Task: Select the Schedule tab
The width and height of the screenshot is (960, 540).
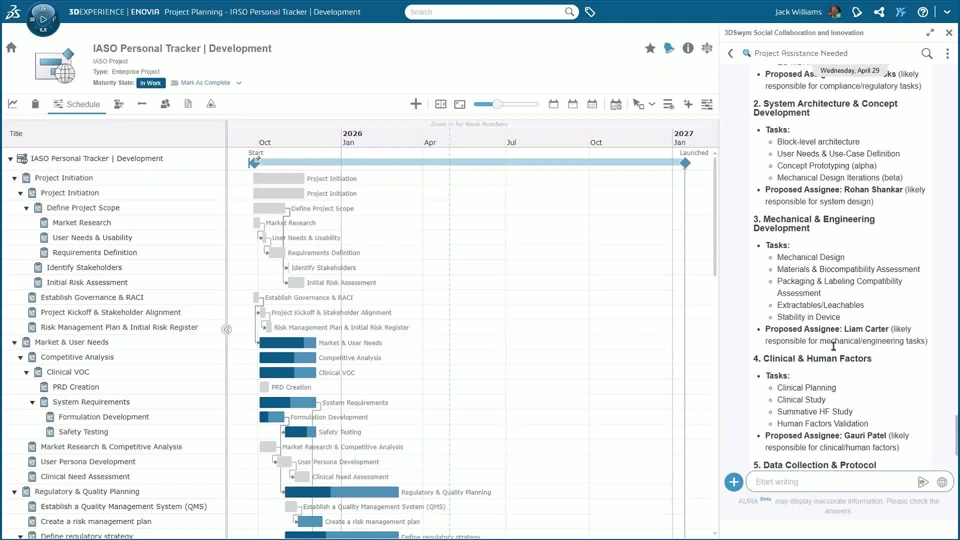Action: [77, 104]
